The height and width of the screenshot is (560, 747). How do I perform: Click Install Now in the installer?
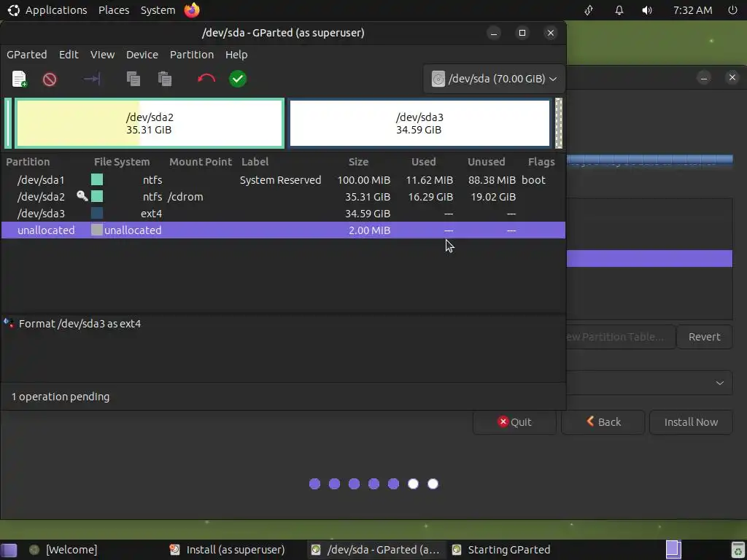pos(691,422)
